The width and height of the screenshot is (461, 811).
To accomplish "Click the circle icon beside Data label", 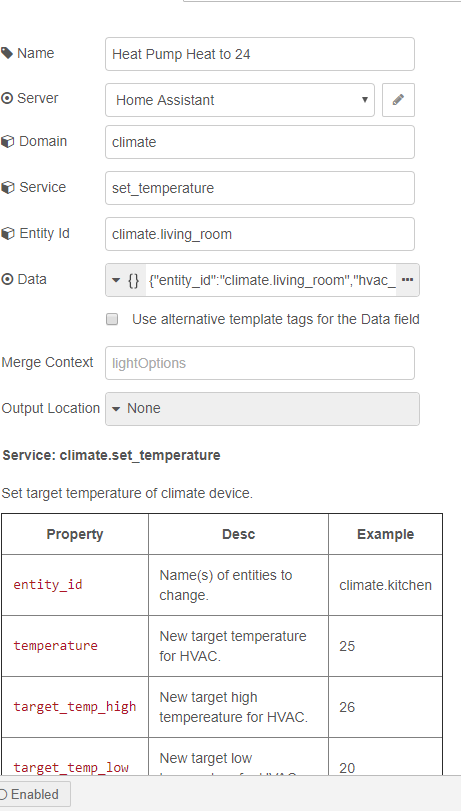I will click(7, 279).
